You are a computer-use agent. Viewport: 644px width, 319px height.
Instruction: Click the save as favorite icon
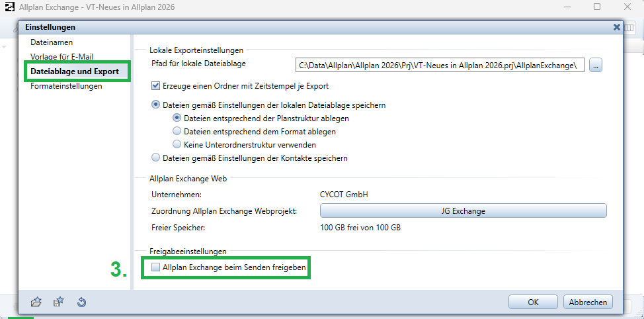point(58,302)
